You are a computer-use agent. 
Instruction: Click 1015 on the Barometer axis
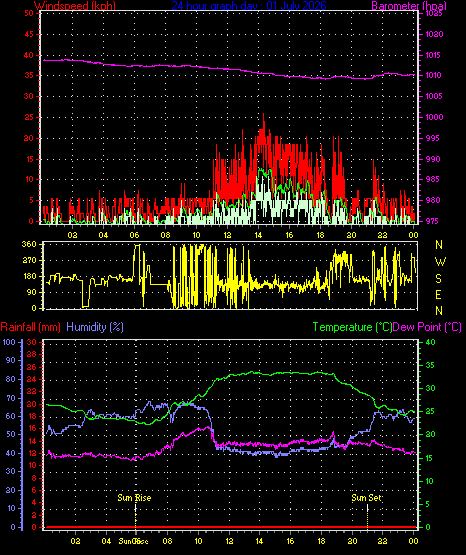coord(433,55)
